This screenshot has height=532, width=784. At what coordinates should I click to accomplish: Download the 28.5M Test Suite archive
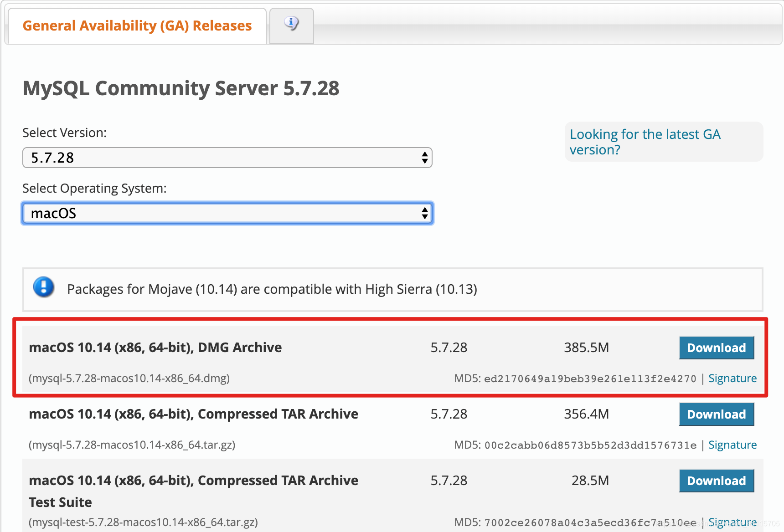tap(717, 481)
